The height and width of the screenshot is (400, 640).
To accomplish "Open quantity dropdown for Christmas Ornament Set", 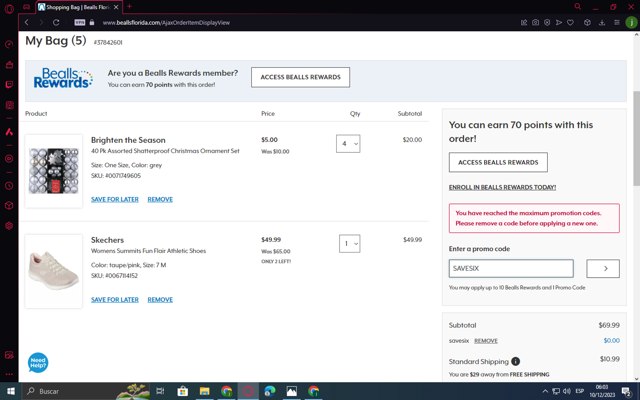I will 348,144.
